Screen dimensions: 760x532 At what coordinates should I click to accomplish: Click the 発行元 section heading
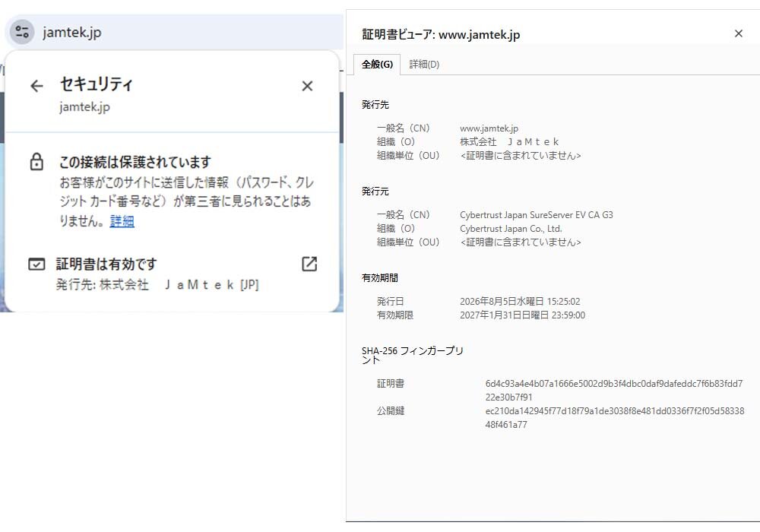point(375,192)
